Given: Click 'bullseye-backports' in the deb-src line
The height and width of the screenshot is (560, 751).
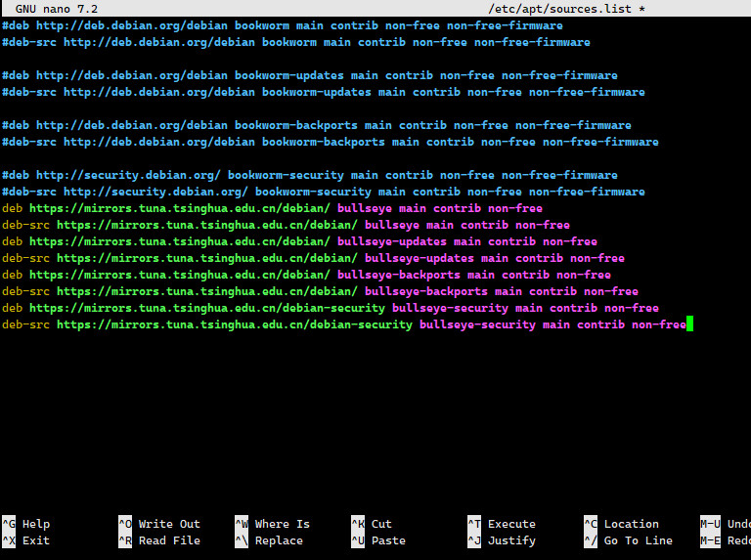Looking at the screenshot, I should pos(425,291).
